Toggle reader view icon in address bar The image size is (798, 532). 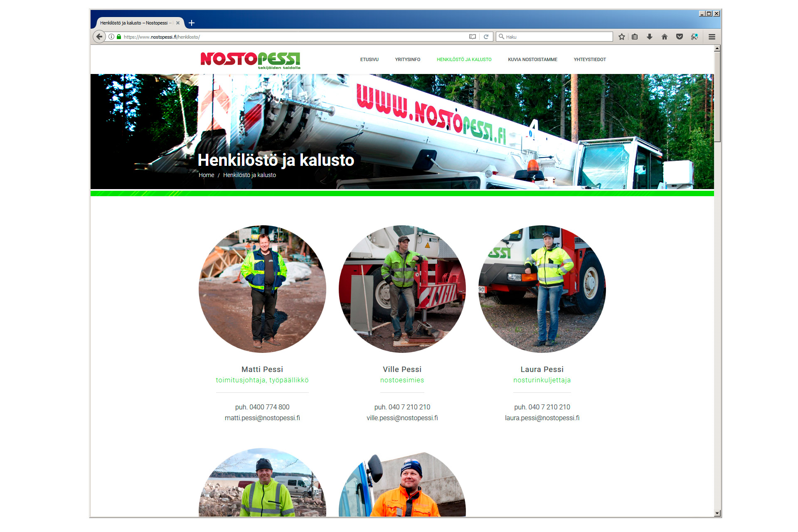tap(473, 37)
